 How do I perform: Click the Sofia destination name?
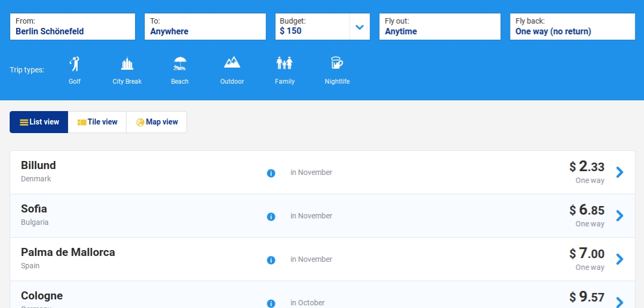(34, 209)
